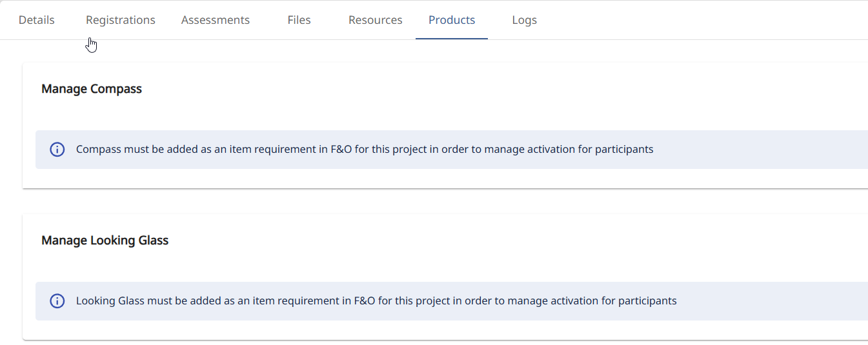Select the Products tab

(452, 20)
